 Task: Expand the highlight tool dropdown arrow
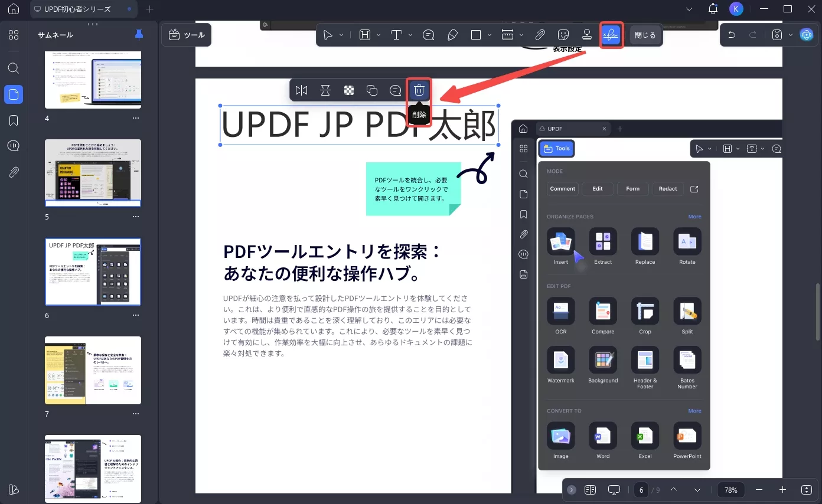click(x=379, y=35)
